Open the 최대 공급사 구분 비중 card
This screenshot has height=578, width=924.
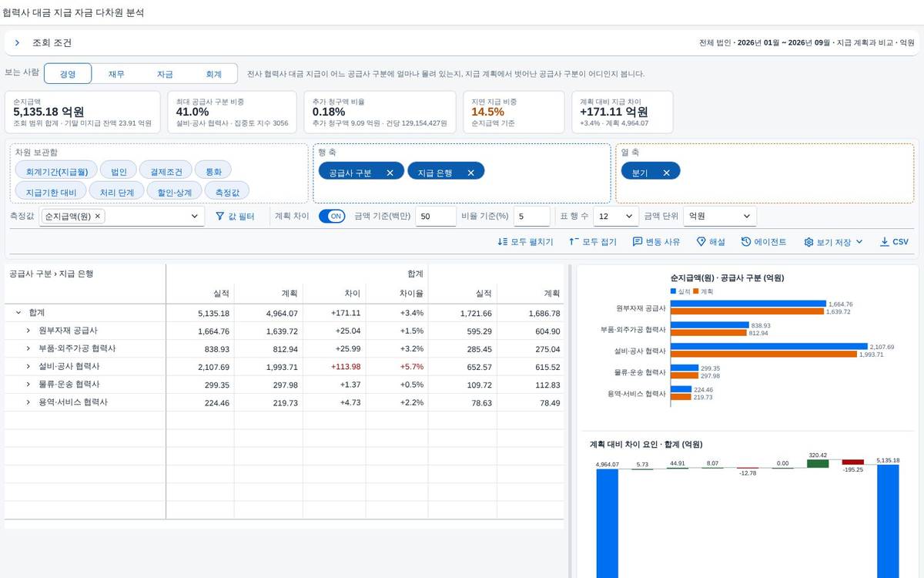pos(232,112)
